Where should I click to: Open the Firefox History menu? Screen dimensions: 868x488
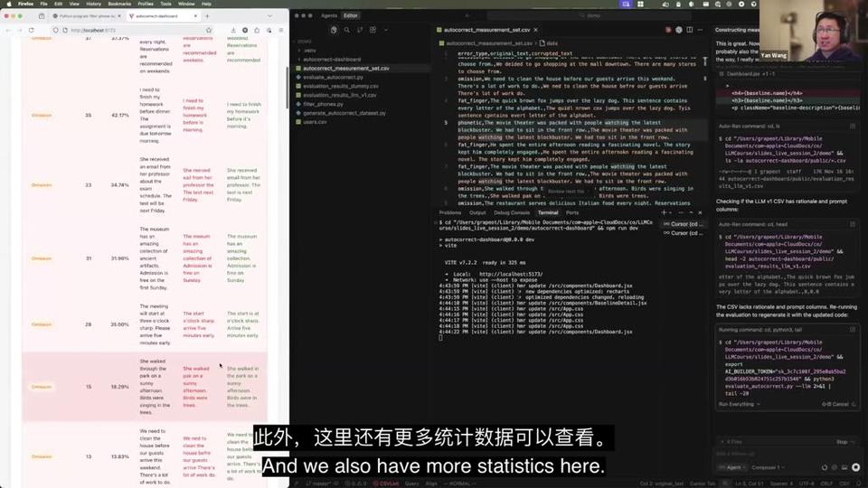(93, 4)
